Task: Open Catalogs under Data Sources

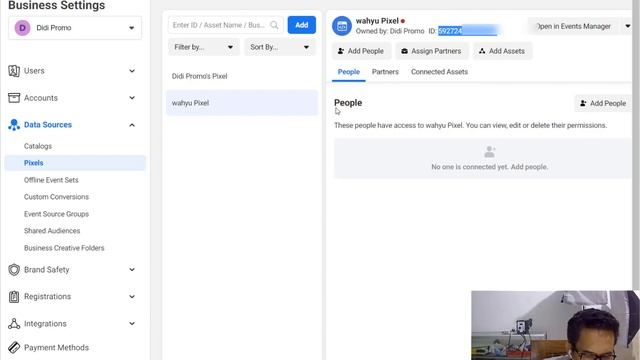Action: click(x=38, y=146)
